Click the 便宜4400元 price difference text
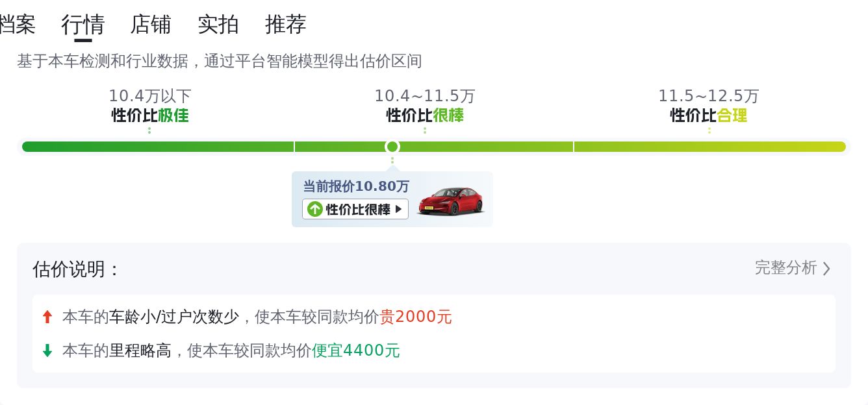 pos(356,350)
